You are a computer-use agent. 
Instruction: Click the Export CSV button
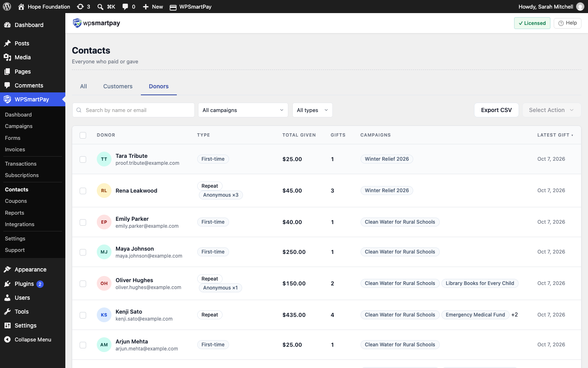pyautogui.click(x=497, y=110)
